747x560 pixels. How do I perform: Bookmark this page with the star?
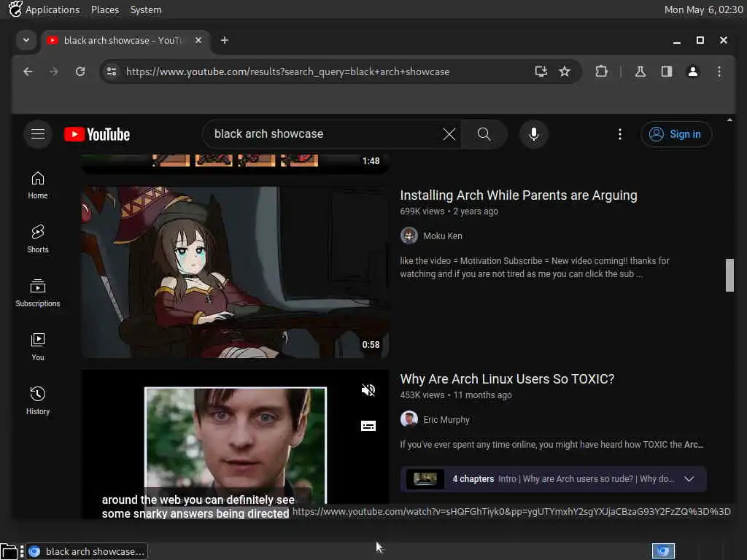565,71
